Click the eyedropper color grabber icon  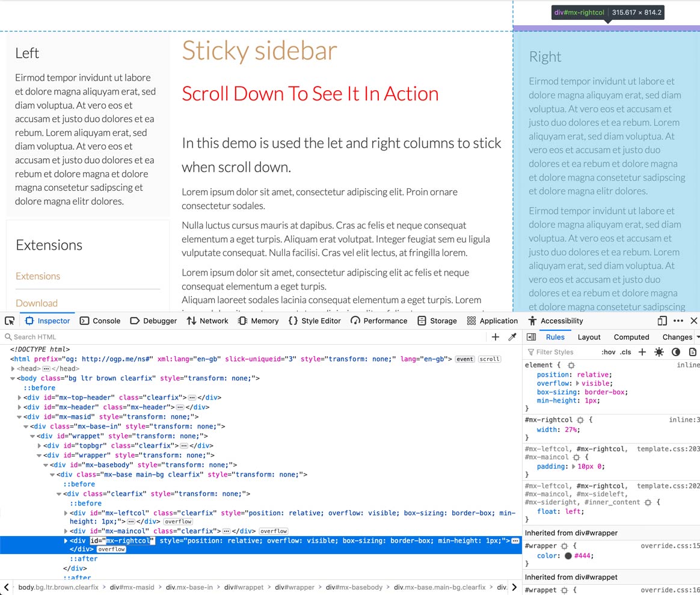click(512, 337)
